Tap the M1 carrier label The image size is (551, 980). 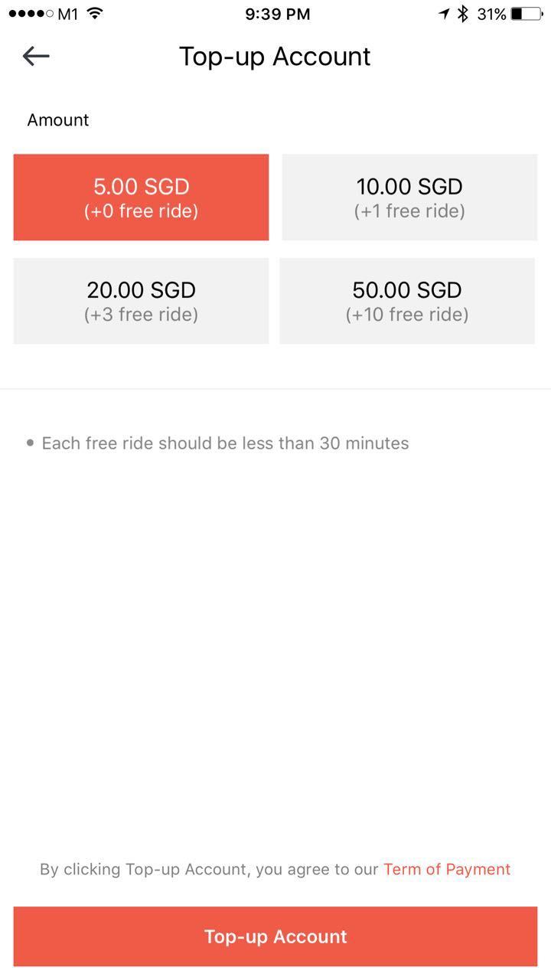pyautogui.click(x=68, y=14)
